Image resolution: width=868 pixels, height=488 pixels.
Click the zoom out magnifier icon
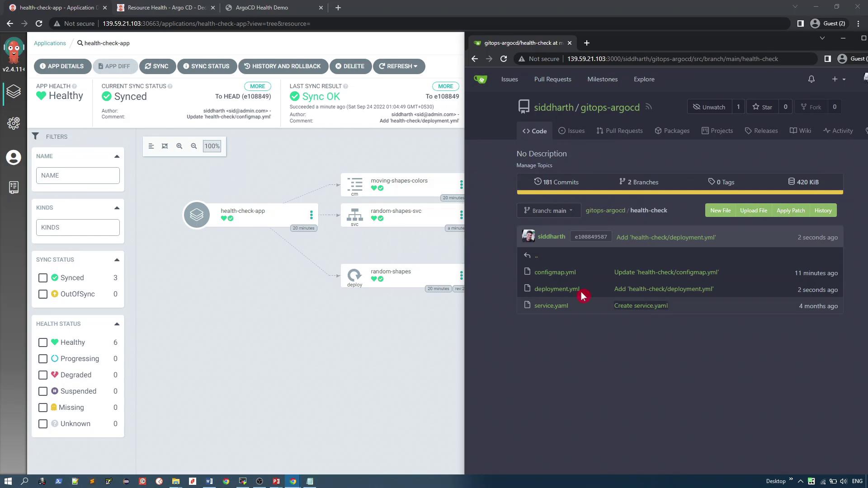(194, 146)
